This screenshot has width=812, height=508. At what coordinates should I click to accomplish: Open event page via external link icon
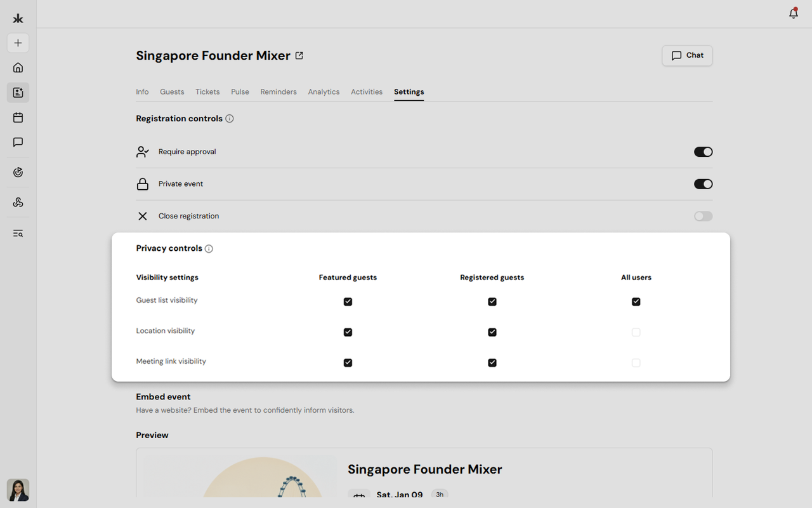[x=299, y=56]
